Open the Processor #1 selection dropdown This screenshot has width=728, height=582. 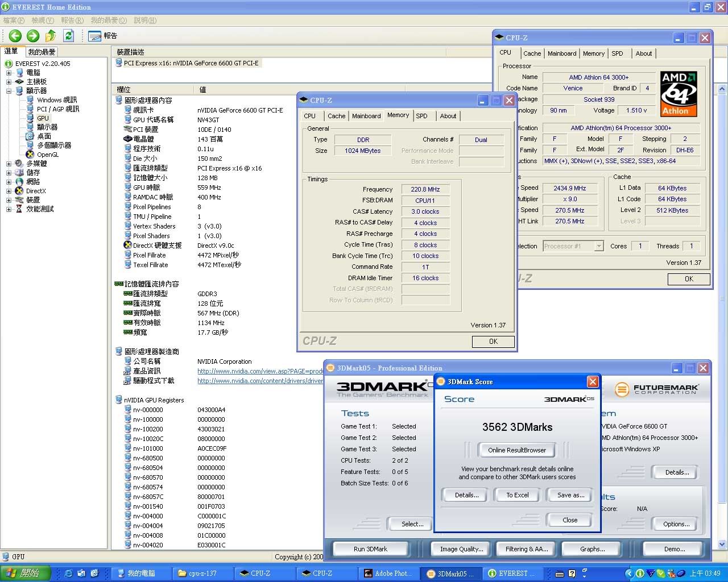click(x=598, y=246)
